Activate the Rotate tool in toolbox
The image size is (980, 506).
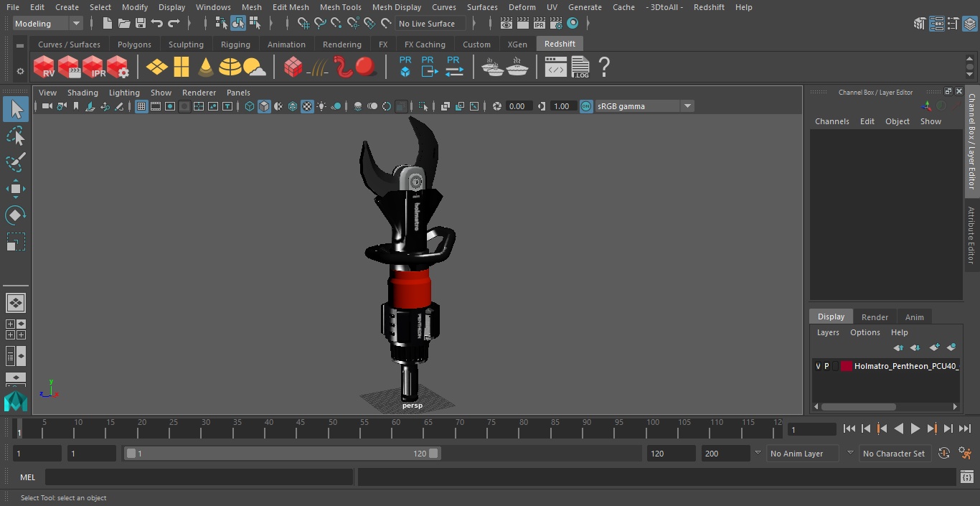(x=15, y=215)
